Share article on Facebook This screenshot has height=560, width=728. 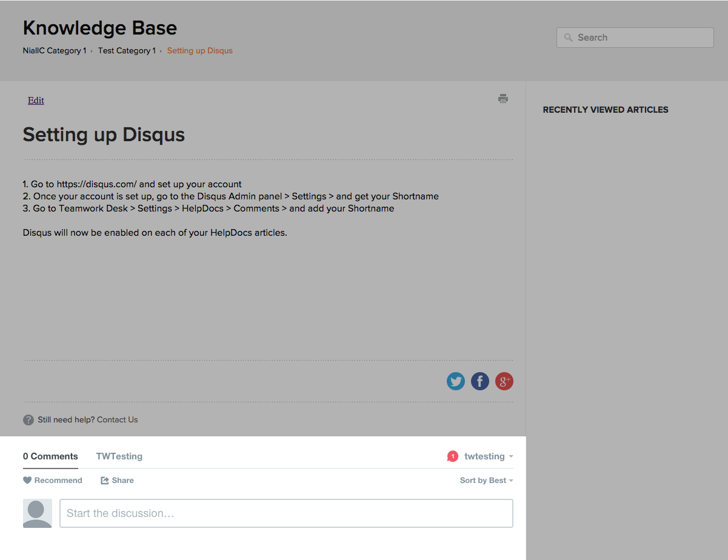coord(480,381)
